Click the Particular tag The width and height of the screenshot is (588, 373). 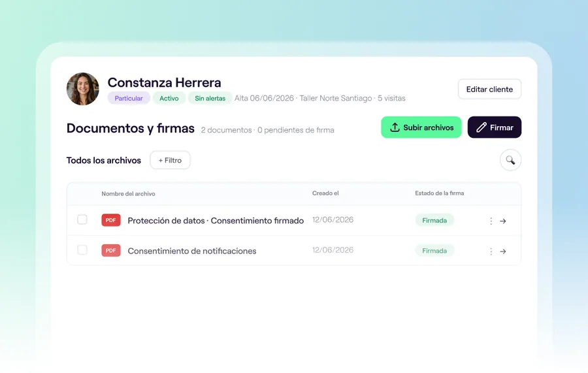[129, 98]
